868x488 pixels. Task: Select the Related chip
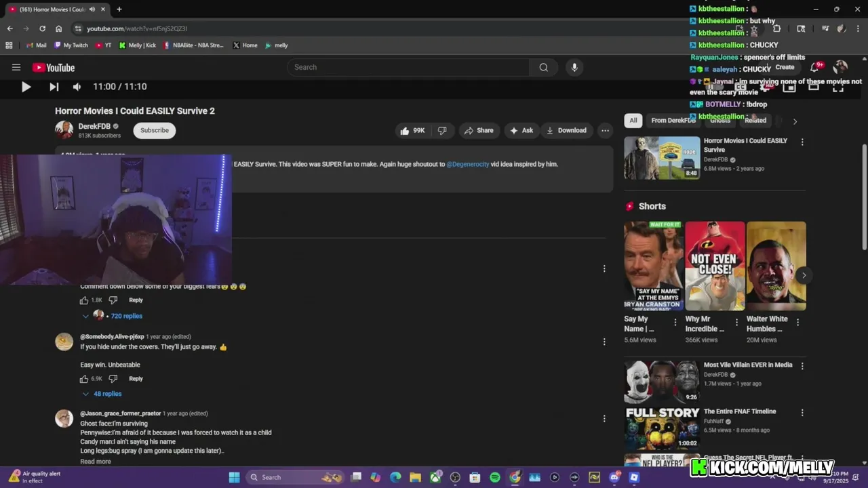[755, 121]
